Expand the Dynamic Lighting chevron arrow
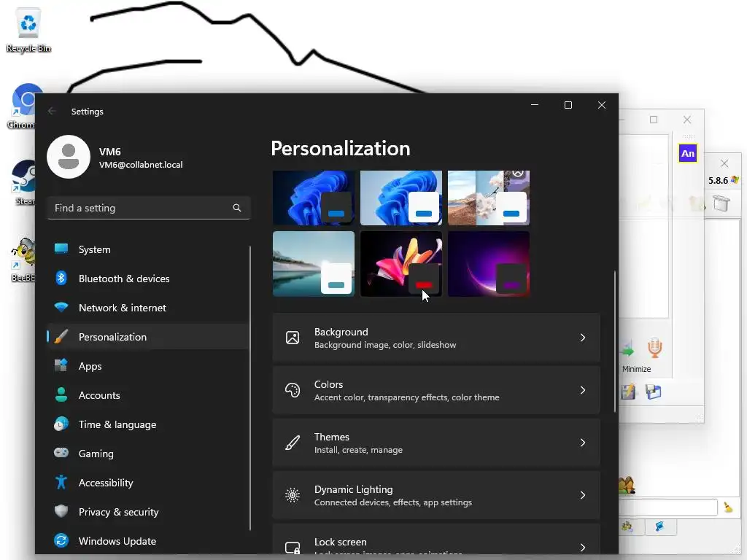 [583, 495]
